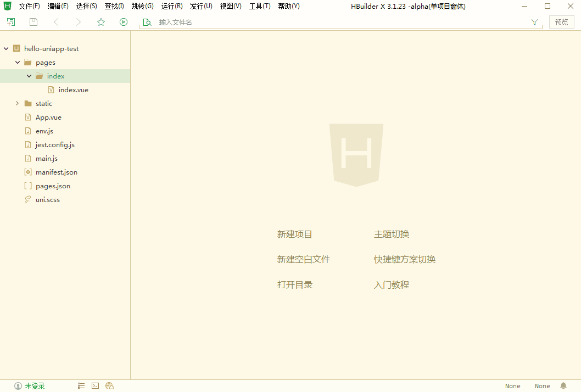Click the last None status bar entry
581x392 pixels.
pyautogui.click(x=542, y=386)
